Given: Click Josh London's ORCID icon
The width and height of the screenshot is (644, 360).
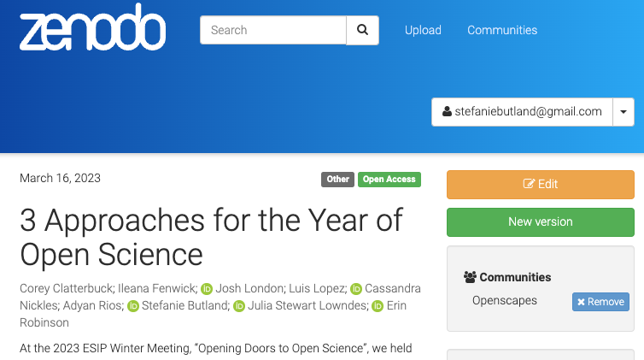Looking at the screenshot, I should pyautogui.click(x=206, y=289).
